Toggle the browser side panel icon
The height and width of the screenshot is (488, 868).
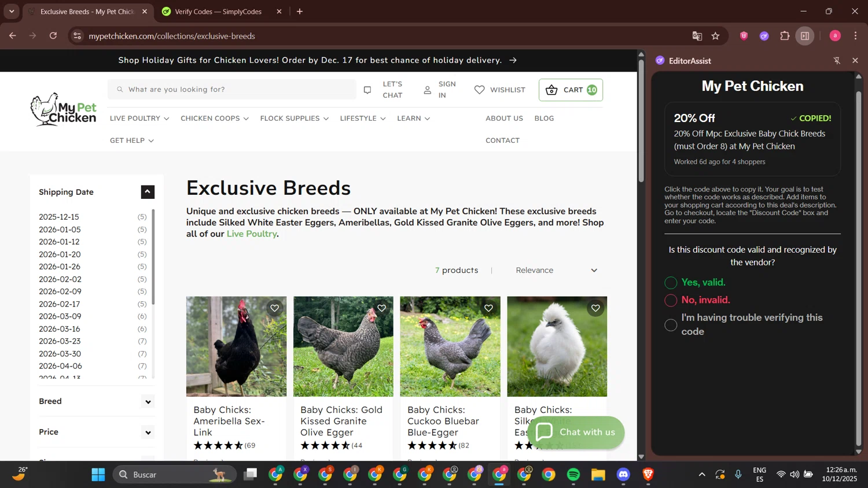805,36
